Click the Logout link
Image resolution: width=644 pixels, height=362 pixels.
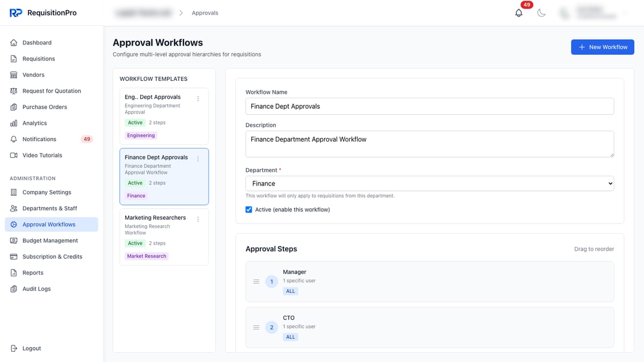pos(52,348)
